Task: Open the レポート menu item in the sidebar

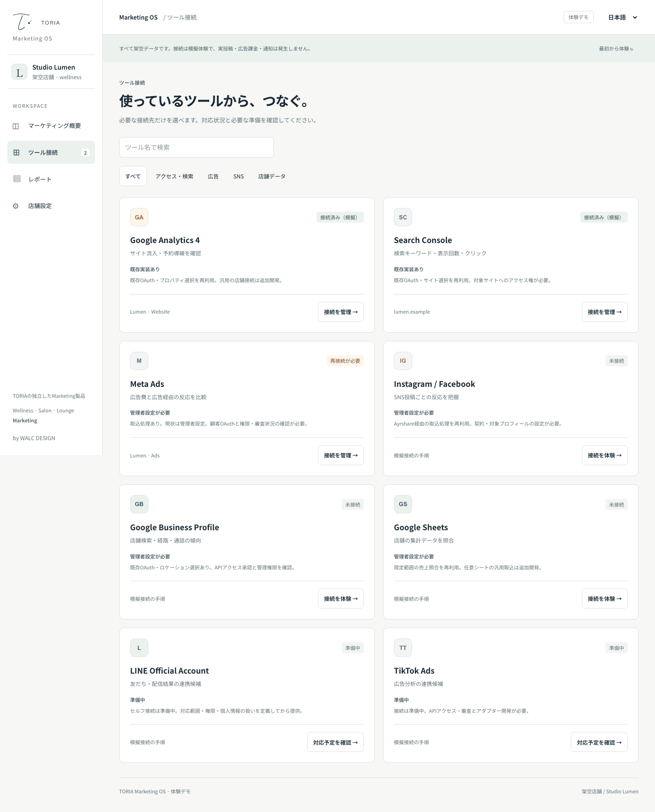Action: coord(51,179)
